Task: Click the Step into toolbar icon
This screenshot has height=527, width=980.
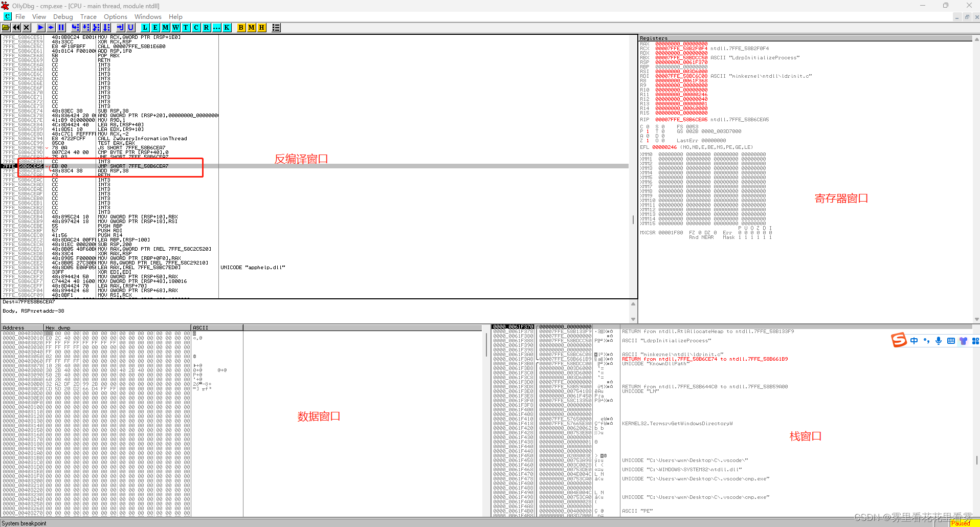Action: click(76, 28)
